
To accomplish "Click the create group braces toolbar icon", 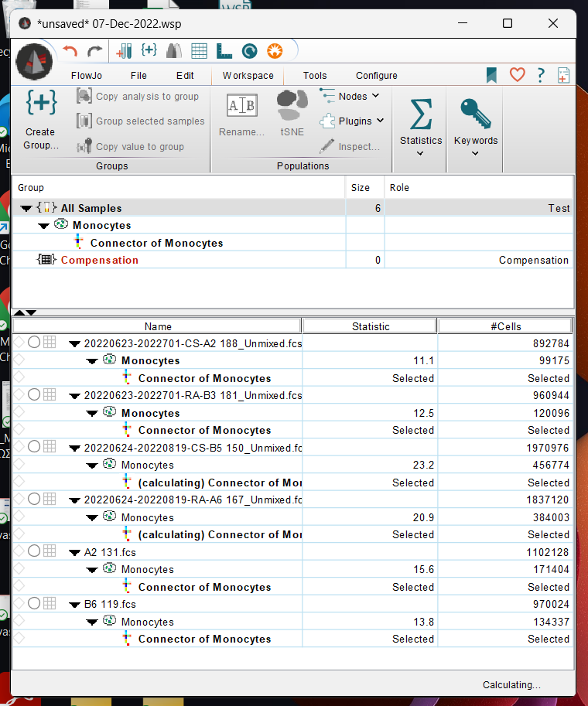I will point(149,50).
